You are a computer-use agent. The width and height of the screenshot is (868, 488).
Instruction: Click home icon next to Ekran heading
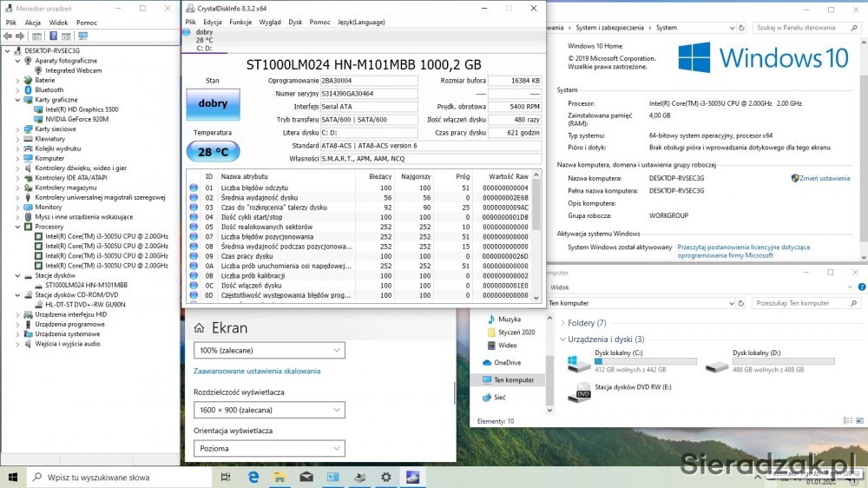pos(200,328)
